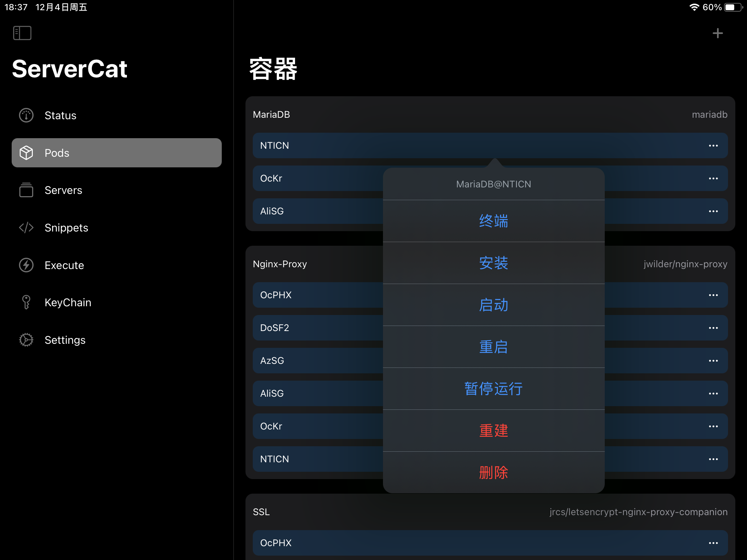Choose 终端 in the popup menu
This screenshot has width=747, height=560.
click(494, 221)
